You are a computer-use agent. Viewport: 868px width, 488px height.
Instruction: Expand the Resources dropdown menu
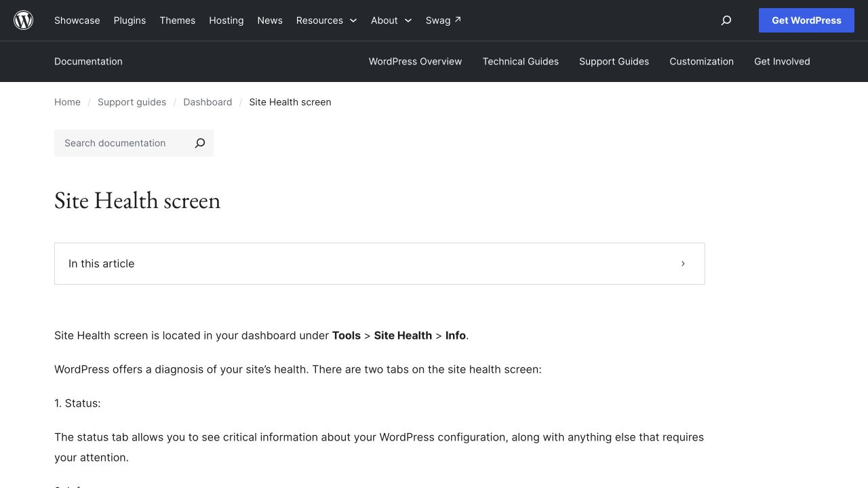point(326,20)
